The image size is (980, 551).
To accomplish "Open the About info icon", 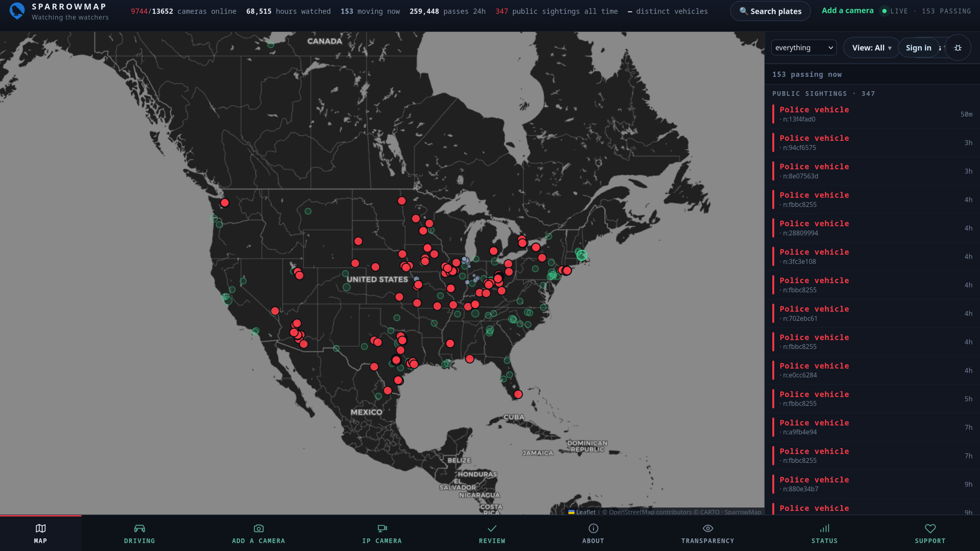I will (594, 528).
